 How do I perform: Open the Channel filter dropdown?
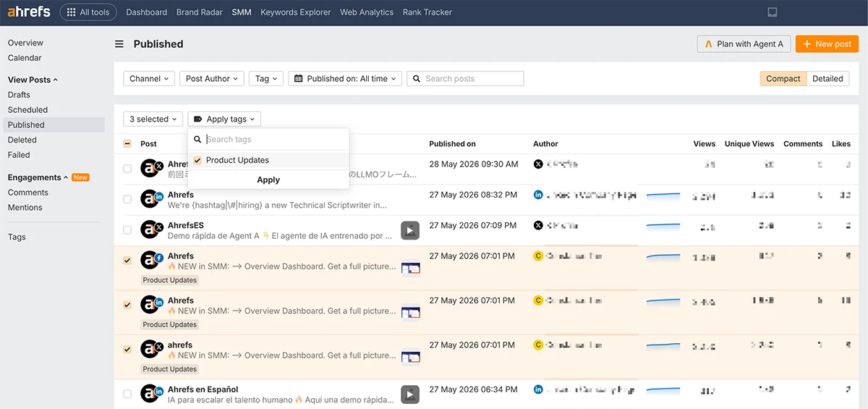click(x=149, y=79)
